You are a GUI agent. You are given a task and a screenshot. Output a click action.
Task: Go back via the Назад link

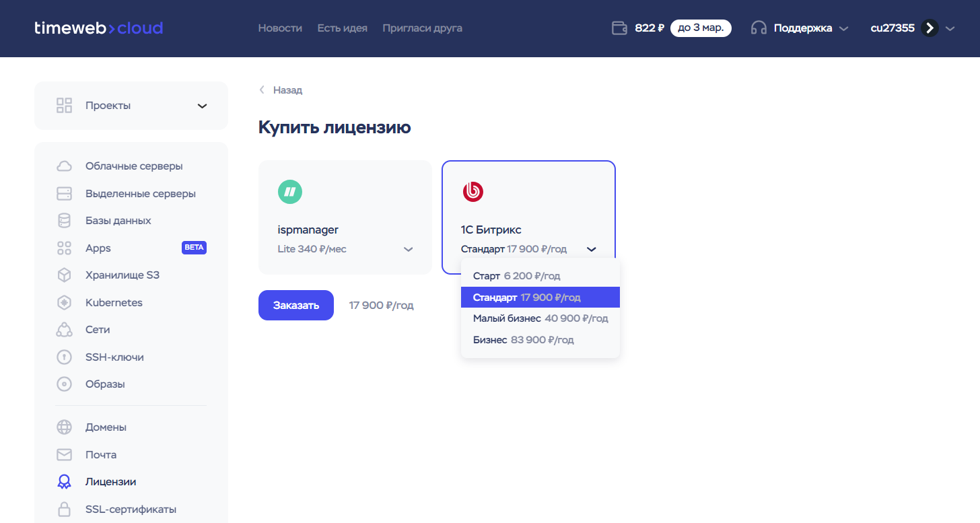(x=288, y=90)
